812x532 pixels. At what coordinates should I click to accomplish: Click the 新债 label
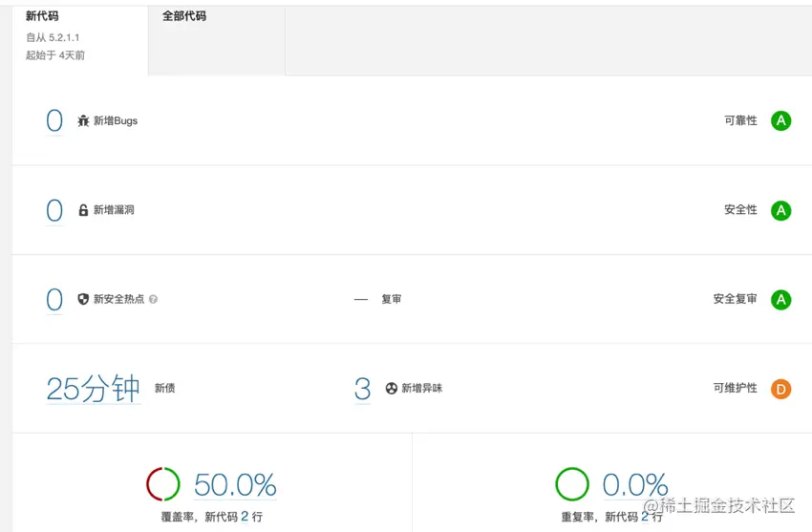[x=165, y=388]
